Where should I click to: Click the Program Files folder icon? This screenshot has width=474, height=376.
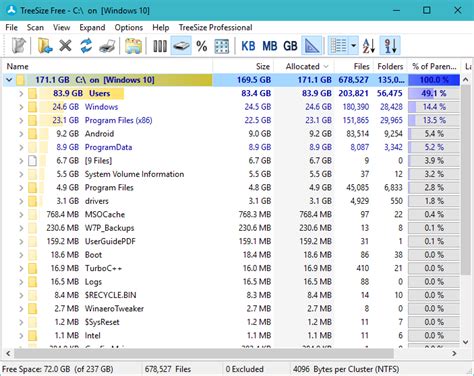click(x=32, y=188)
